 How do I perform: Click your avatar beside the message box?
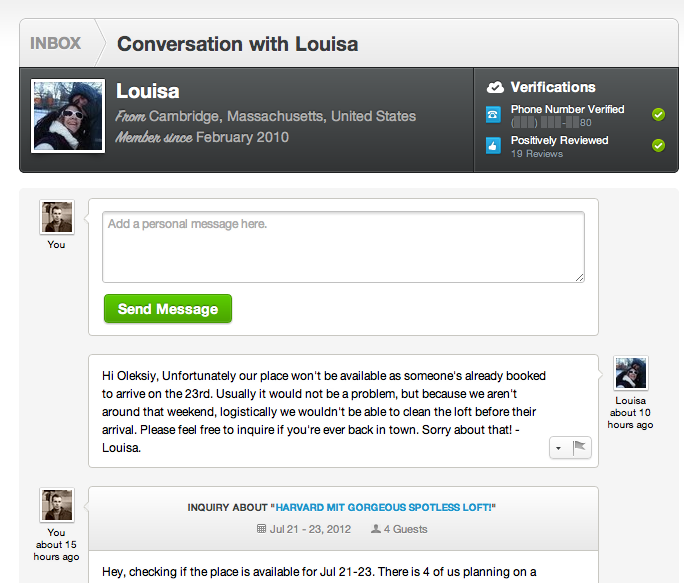click(x=56, y=217)
